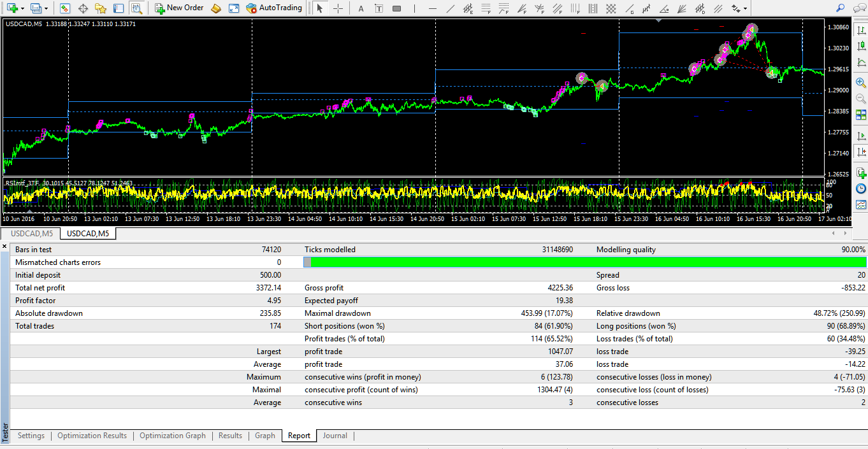Open the Optimization Graph tab

coord(173,436)
